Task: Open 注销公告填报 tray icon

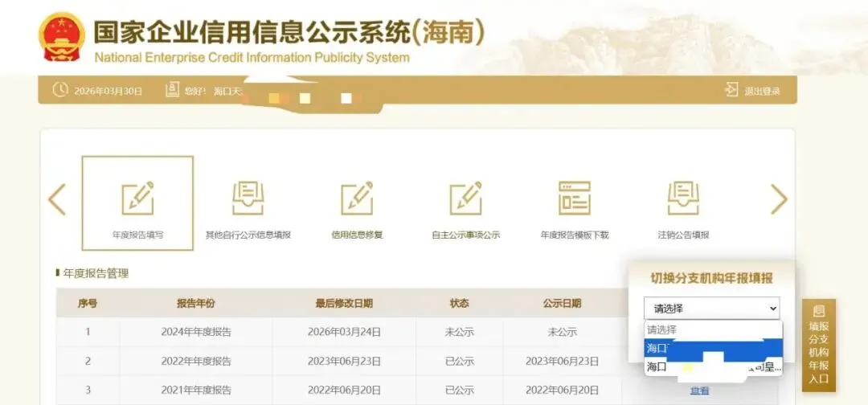Action: 684,198
